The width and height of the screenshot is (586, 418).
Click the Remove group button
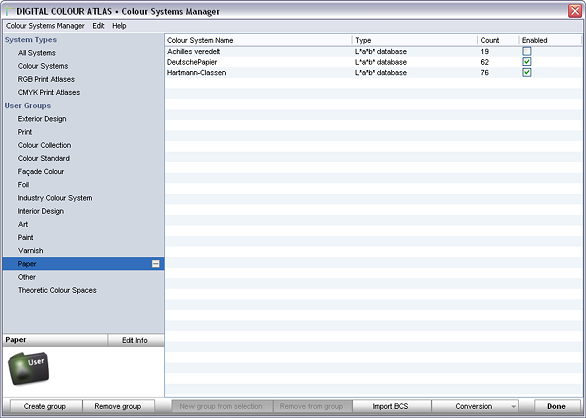tap(118, 406)
